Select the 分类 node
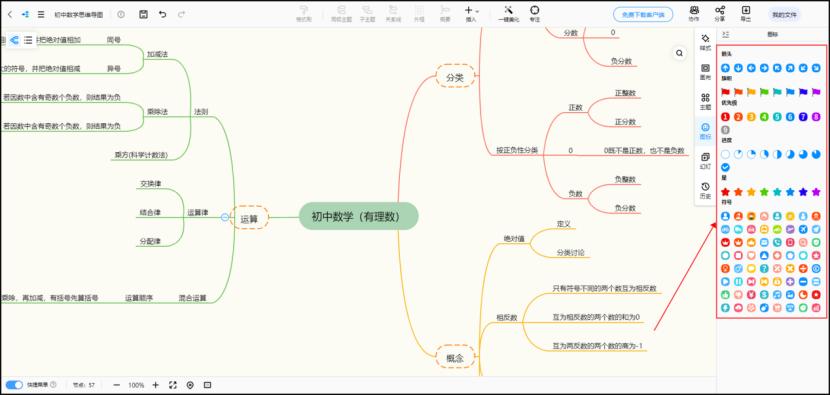 [x=455, y=77]
